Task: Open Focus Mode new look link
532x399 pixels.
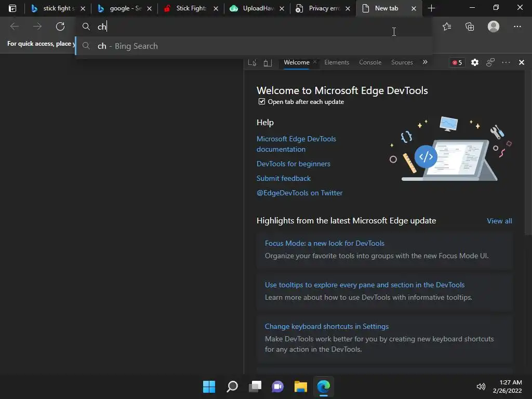Action: (x=324, y=243)
